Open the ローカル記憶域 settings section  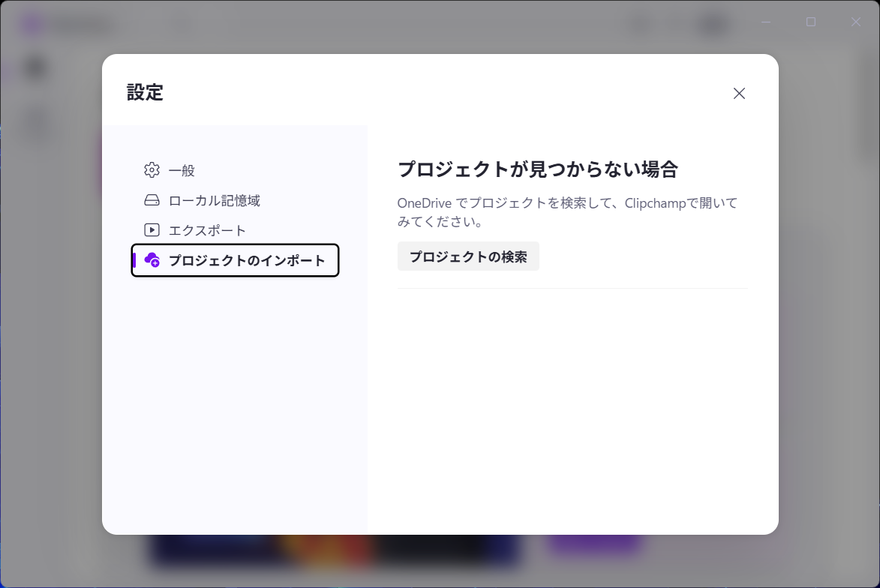(235, 200)
